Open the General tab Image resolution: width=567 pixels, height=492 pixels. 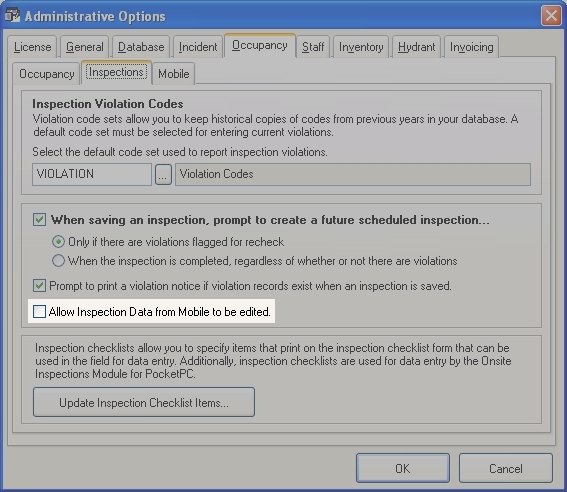click(x=85, y=47)
